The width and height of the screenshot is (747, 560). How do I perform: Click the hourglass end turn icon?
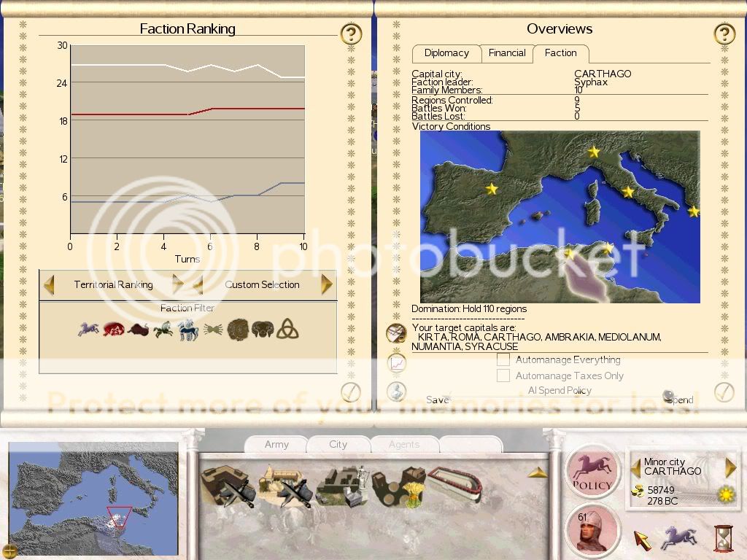pos(724,538)
